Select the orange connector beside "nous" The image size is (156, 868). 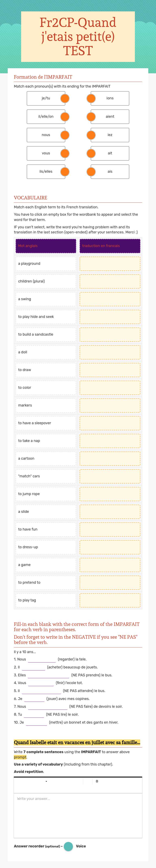pos(65,135)
